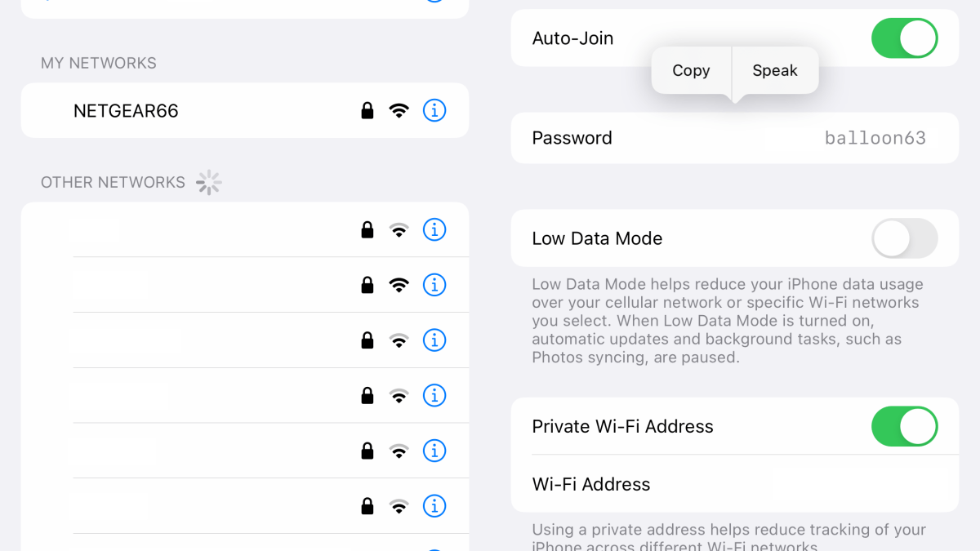Open info for NETGEAR66 network

[x=434, y=110]
